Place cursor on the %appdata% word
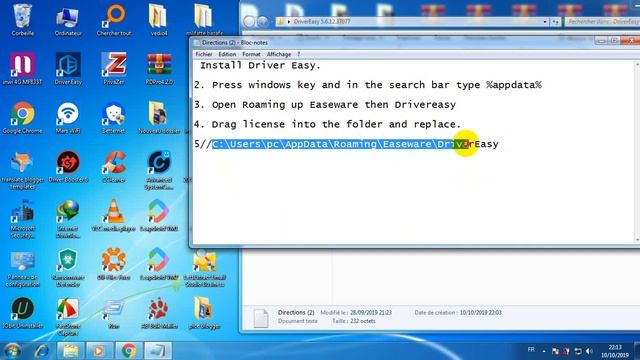The width and height of the screenshot is (640, 360). [x=514, y=85]
